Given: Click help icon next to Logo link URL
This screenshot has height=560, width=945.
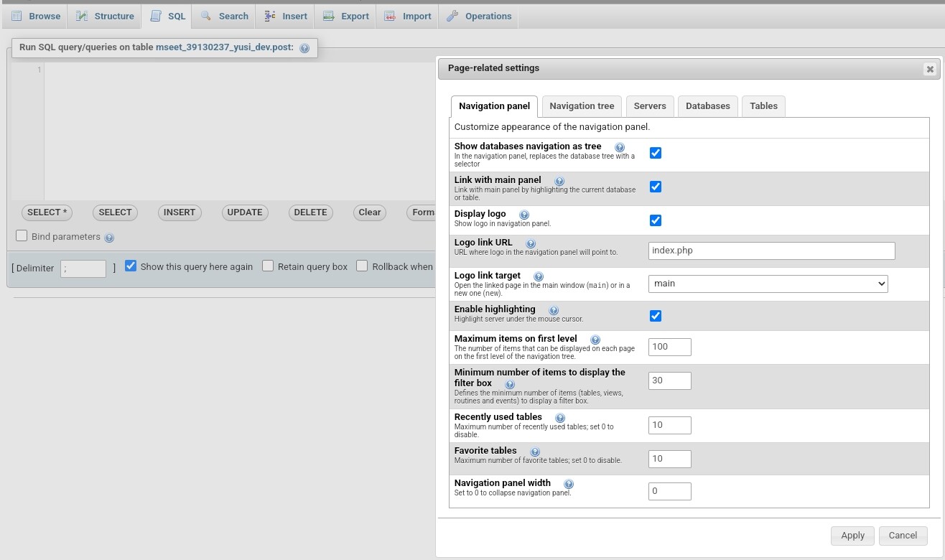Looking at the screenshot, I should (531, 243).
